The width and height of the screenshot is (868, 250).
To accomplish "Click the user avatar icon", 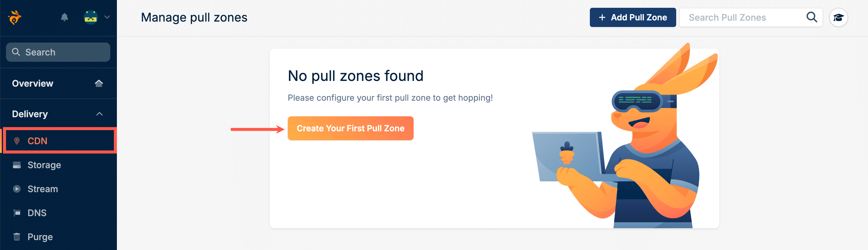I will (x=90, y=17).
